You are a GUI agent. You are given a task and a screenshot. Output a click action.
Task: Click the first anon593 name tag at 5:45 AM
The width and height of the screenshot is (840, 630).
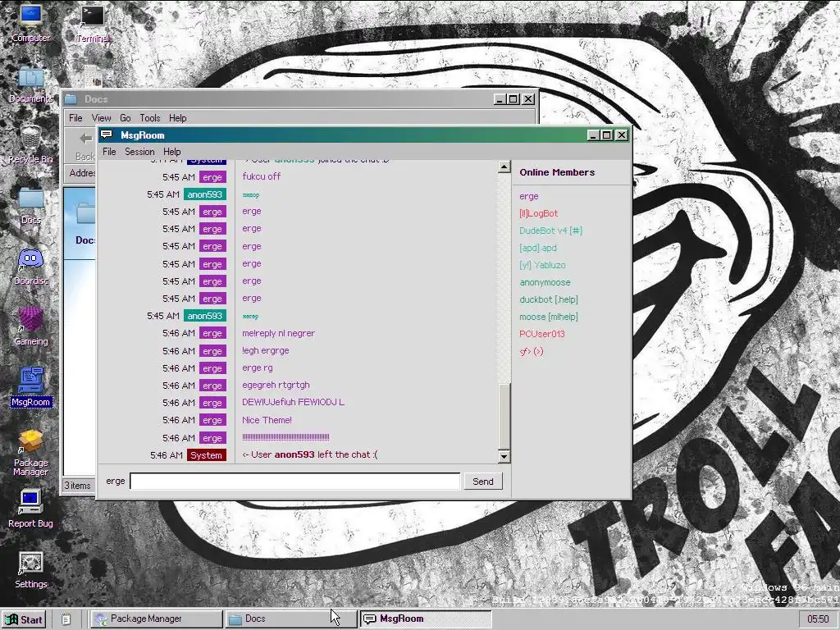[204, 194]
